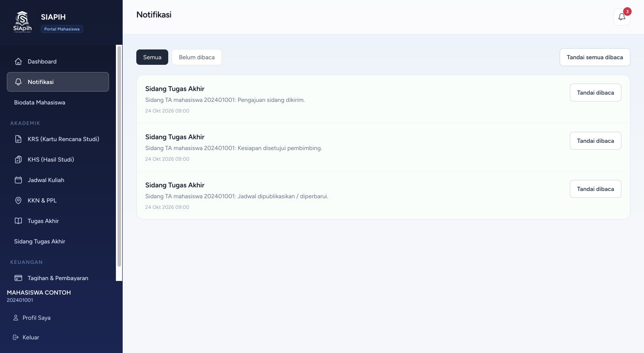Screen dimensions: 644x353
Task: Click the Tugas Akhir book icon
Action: 18,221
